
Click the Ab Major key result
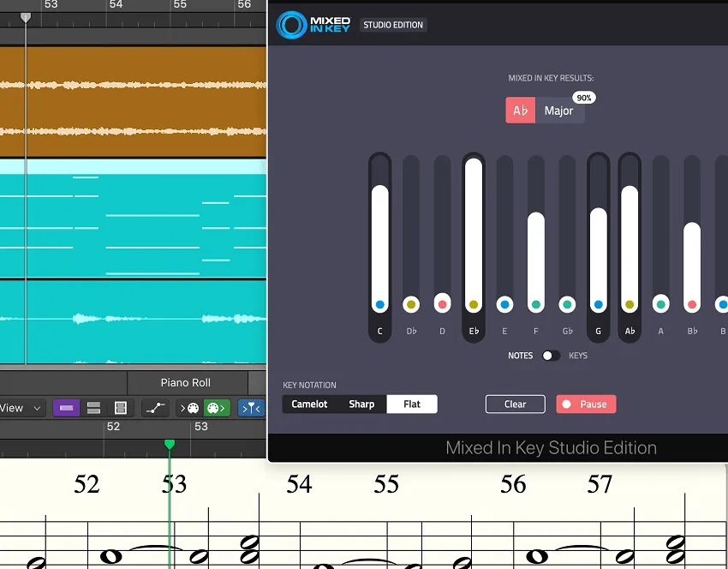[x=546, y=110]
